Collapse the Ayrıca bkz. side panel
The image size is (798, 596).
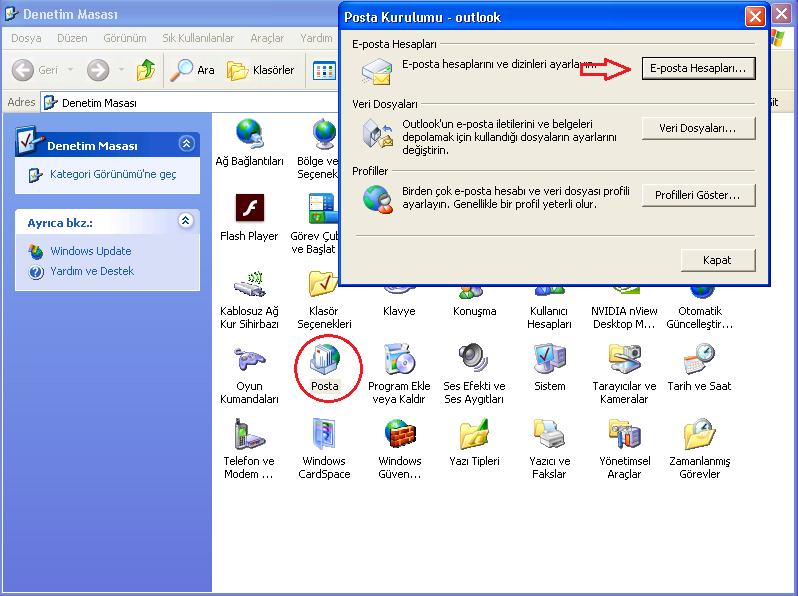click(186, 220)
